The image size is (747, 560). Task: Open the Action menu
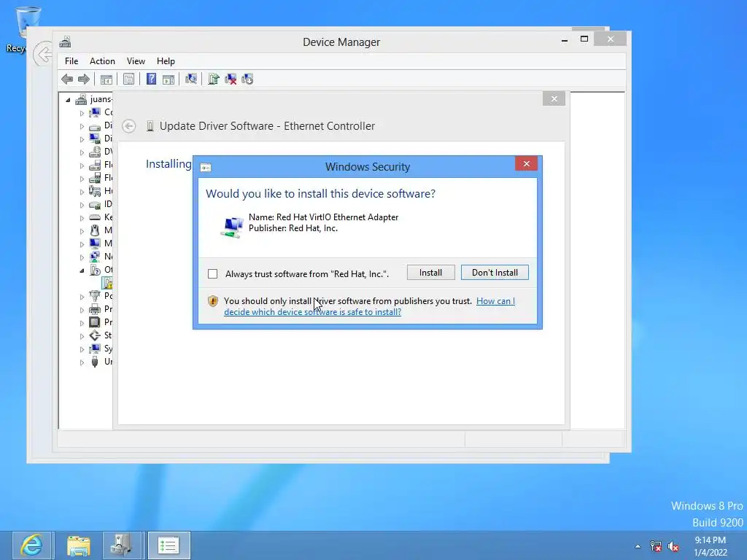102,61
